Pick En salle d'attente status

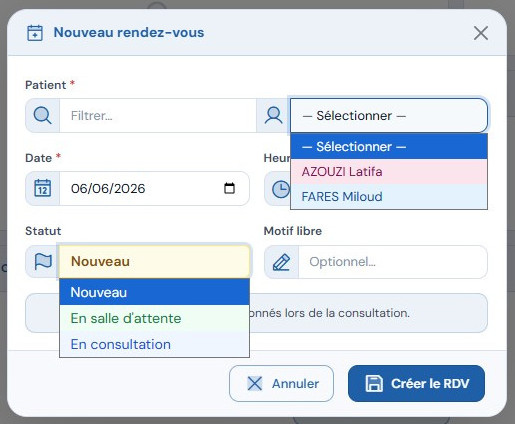(154, 318)
